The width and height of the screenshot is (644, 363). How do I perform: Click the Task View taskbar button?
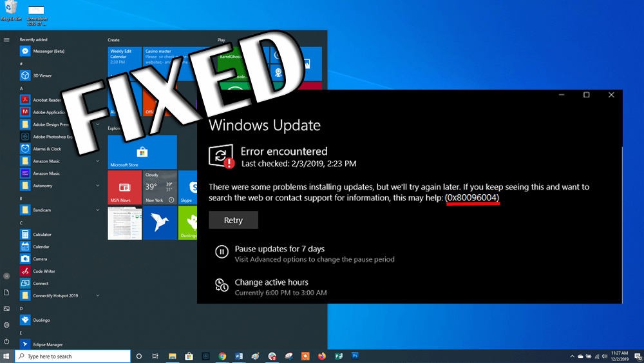(155, 357)
